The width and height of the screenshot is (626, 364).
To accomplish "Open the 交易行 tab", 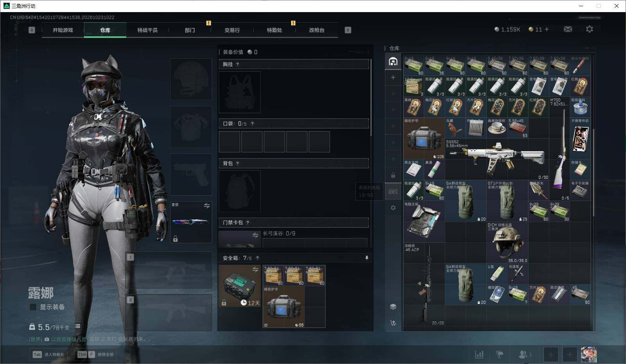I will (x=232, y=30).
